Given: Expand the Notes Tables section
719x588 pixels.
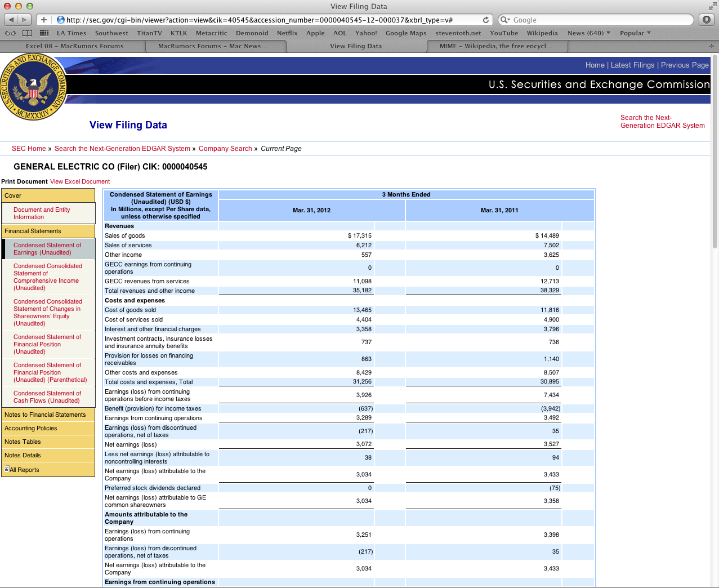Looking at the screenshot, I should (48, 442).
